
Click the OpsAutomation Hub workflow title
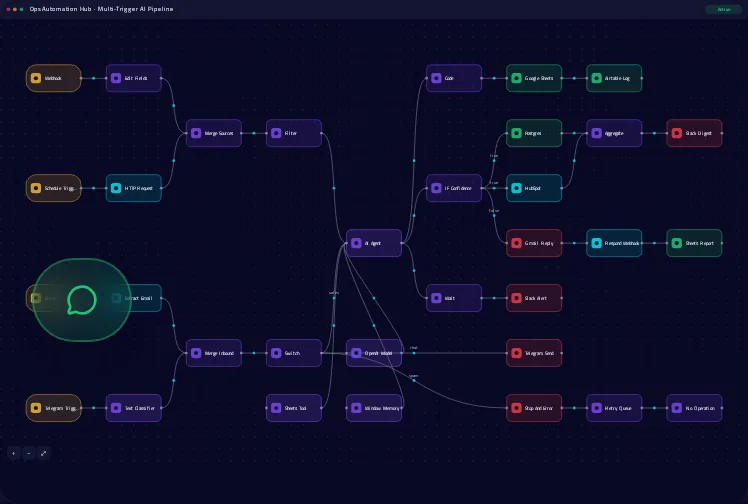(101, 9)
